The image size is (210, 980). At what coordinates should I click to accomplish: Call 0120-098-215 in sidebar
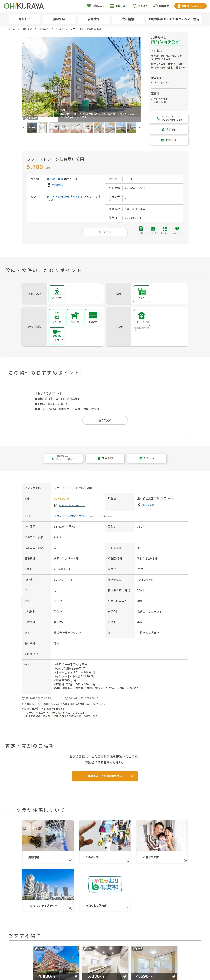pyautogui.click(x=169, y=119)
